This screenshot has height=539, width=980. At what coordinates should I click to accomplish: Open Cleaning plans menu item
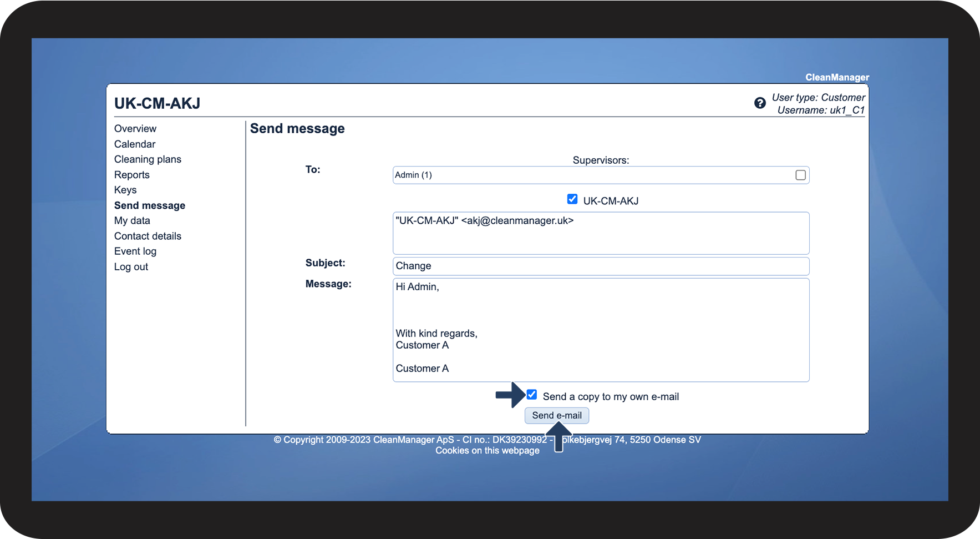(x=148, y=159)
